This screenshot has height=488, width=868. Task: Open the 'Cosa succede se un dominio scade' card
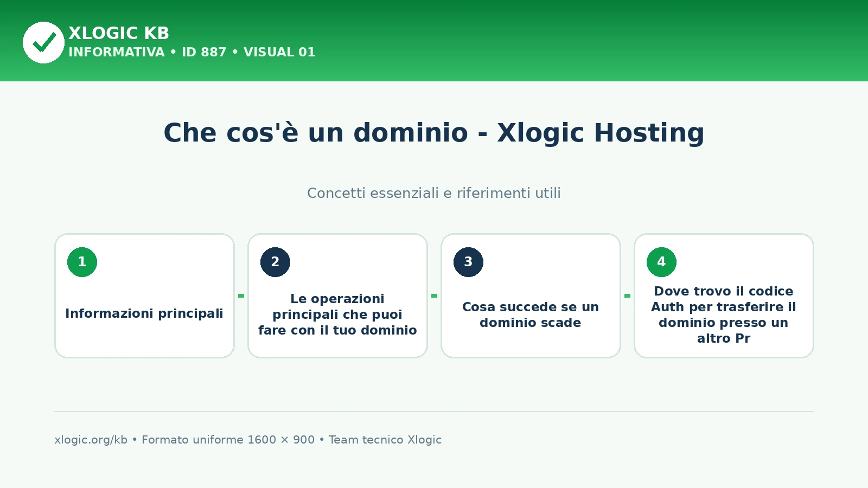pyautogui.click(x=531, y=296)
